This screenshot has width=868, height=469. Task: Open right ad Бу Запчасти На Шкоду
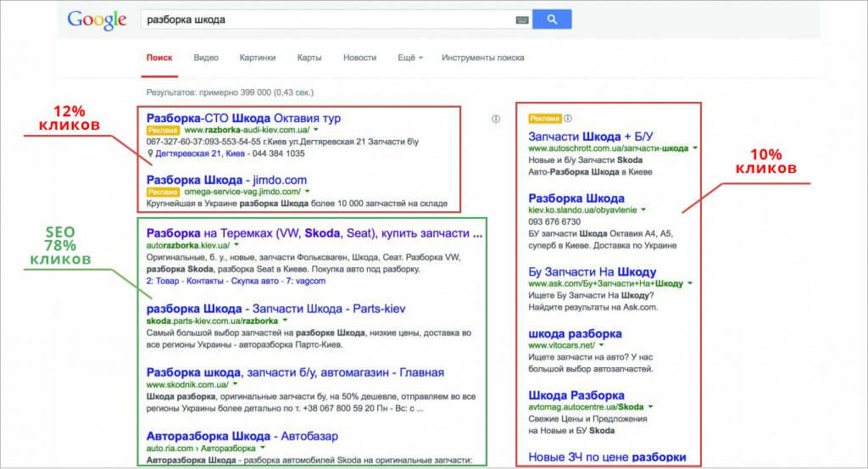pyautogui.click(x=593, y=272)
